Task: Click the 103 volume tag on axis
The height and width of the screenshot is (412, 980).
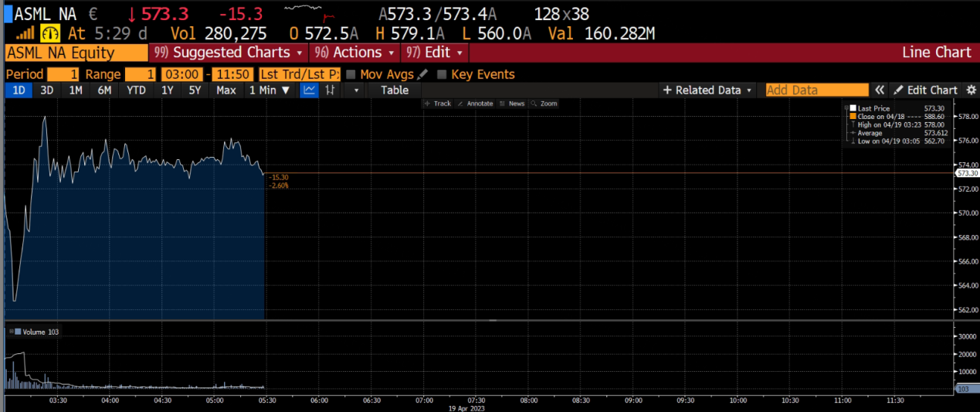Action: point(966,390)
